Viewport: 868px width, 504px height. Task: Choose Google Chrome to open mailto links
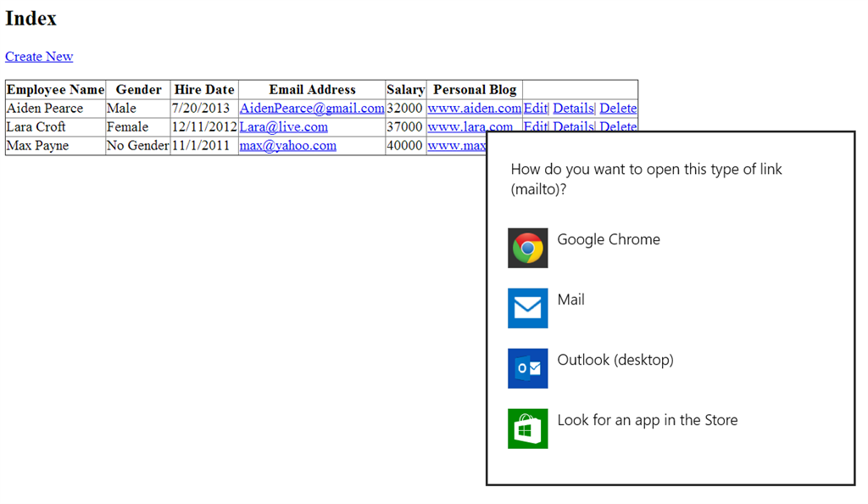pos(608,239)
